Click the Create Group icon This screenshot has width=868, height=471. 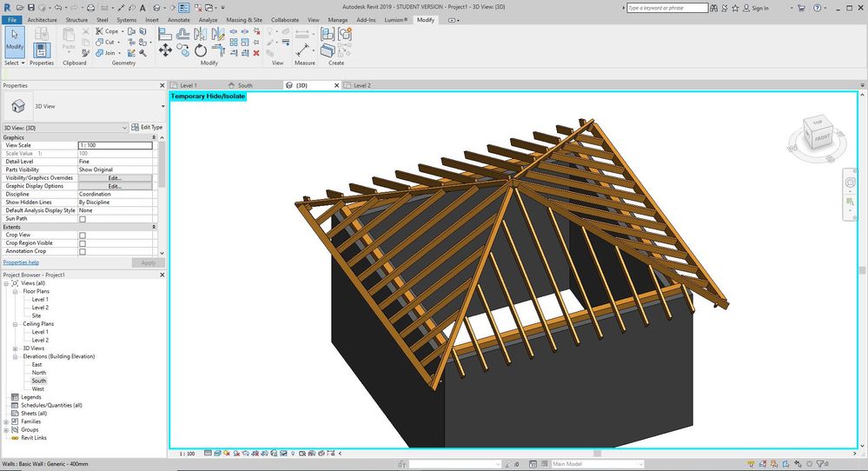click(x=345, y=34)
